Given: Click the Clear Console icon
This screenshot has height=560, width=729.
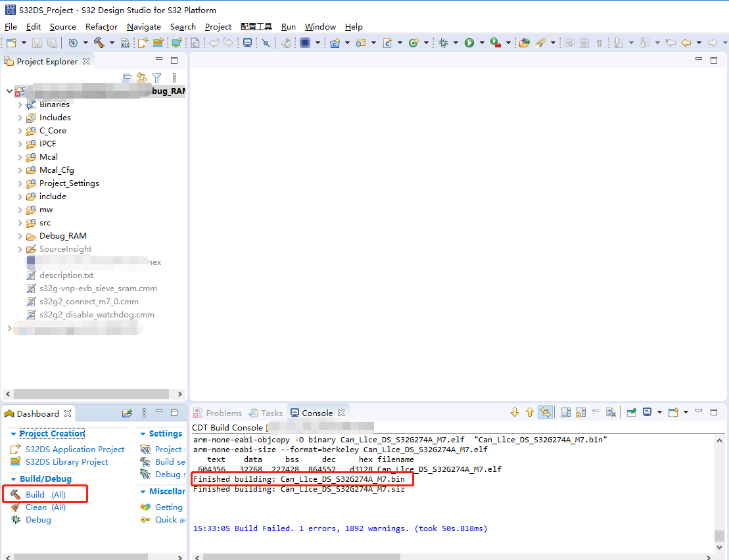Looking at the screenshot, I should tap(611, 413).
